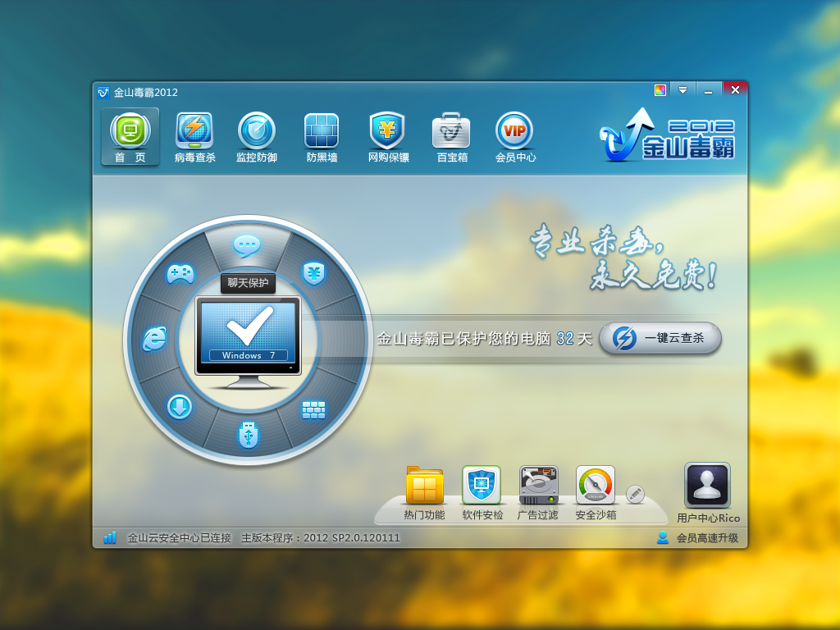Minimize the 金山毒霸 window
Image resolution: width=840 pixels, height=630 pixels.
coord(708,90)
